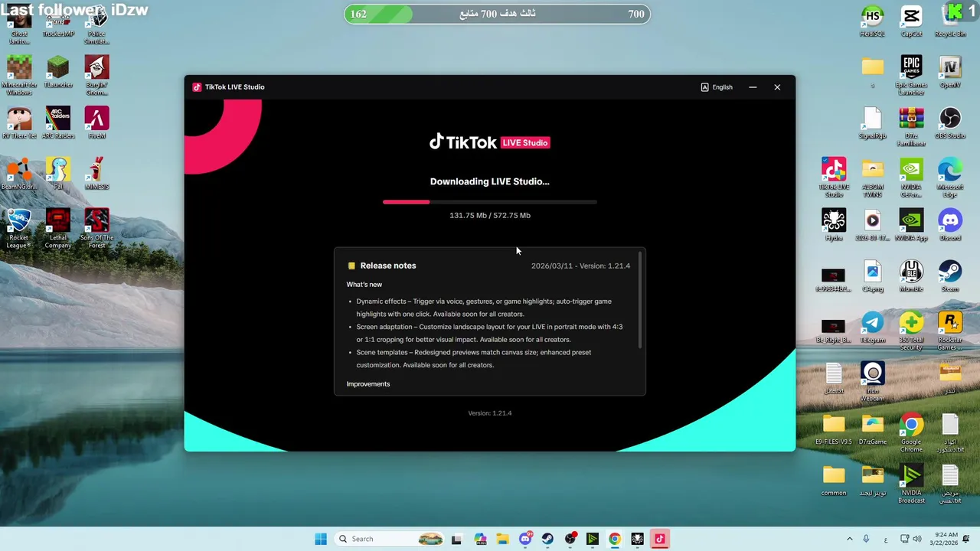Click the "What's new" heading
The image size is (980, 551).
point(364,285)
